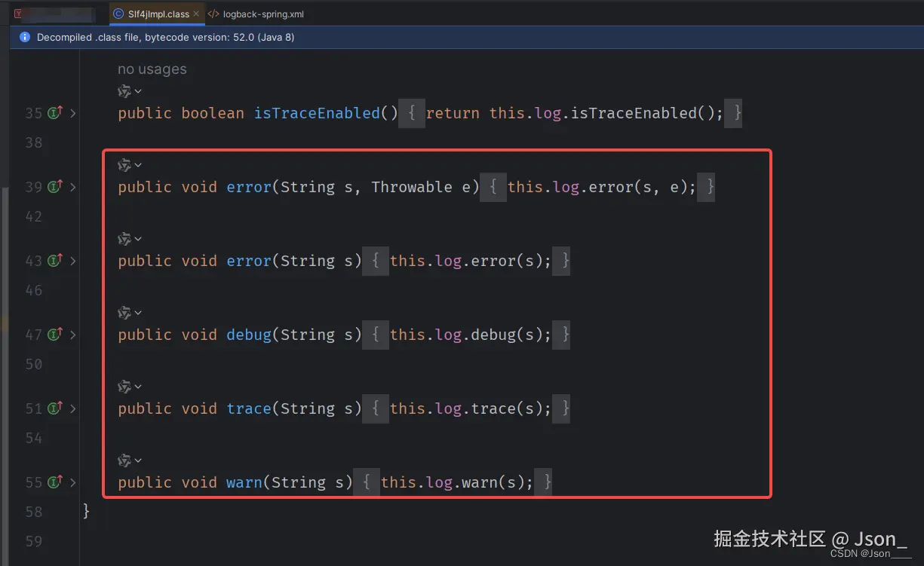The image size is (924, 566).
Task: Click 'this.log.warn(s);' call
Action: point(458,482)
